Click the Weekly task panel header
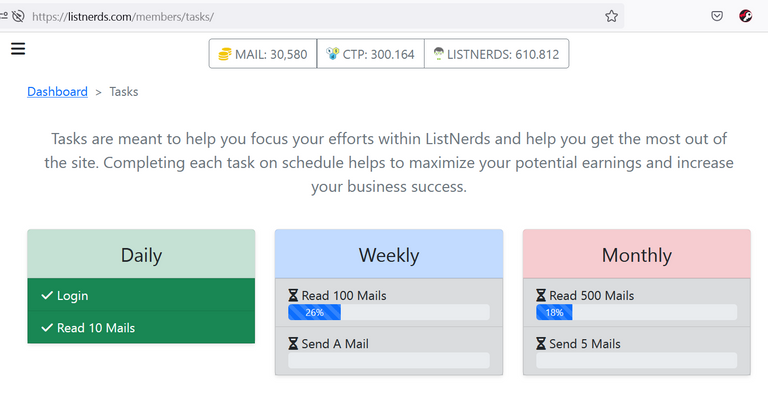768x396 pixels. click(x=389, y=254)
